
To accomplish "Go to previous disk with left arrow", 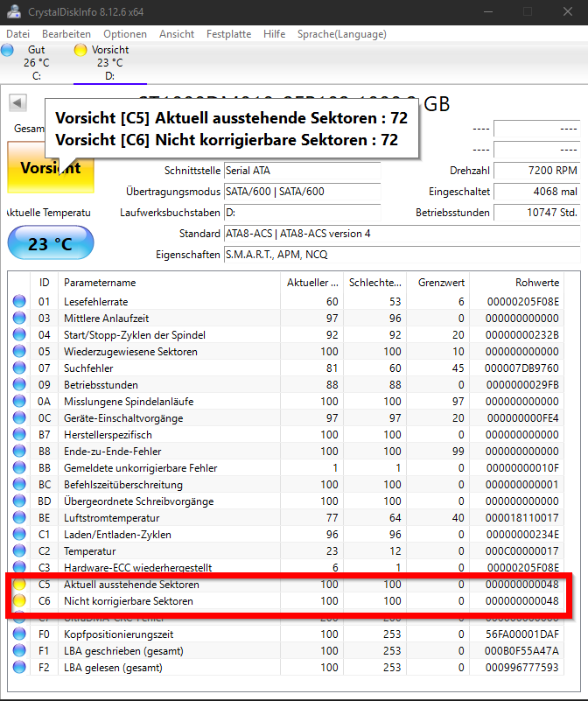I will pos(17,102).
